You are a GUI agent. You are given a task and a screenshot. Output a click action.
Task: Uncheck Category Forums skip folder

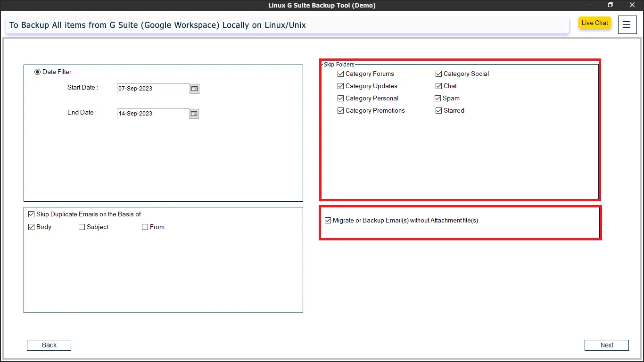(x=341, y=74)
